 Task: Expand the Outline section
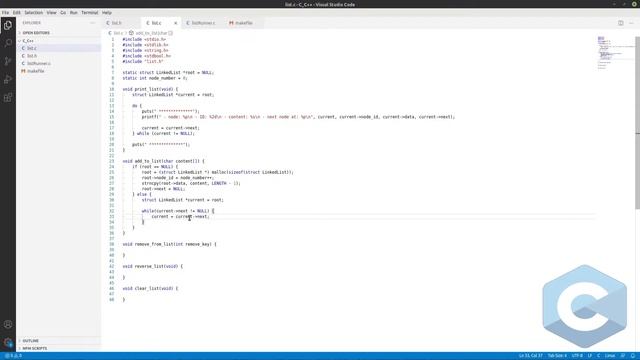pos(59,340)
